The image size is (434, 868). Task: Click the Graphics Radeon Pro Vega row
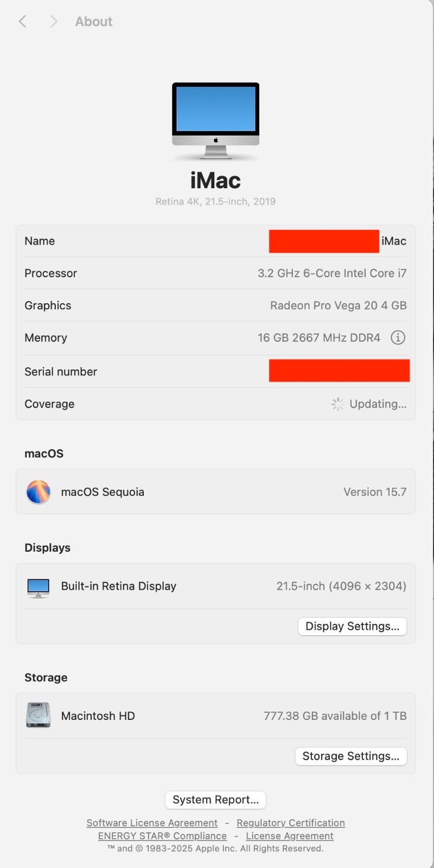coord(215,305)
